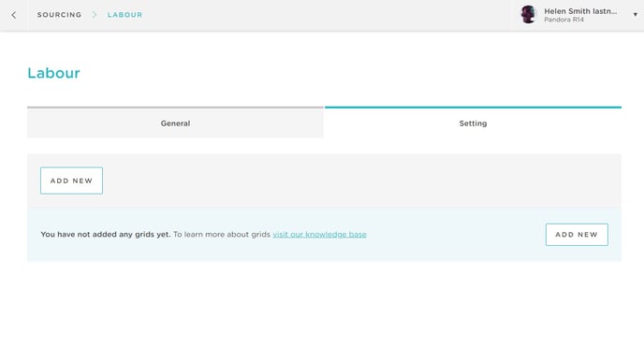Go back using the left arrow icon
This screenshot has width=644, height=347.
pyautogui.click(x=14, y=15)
